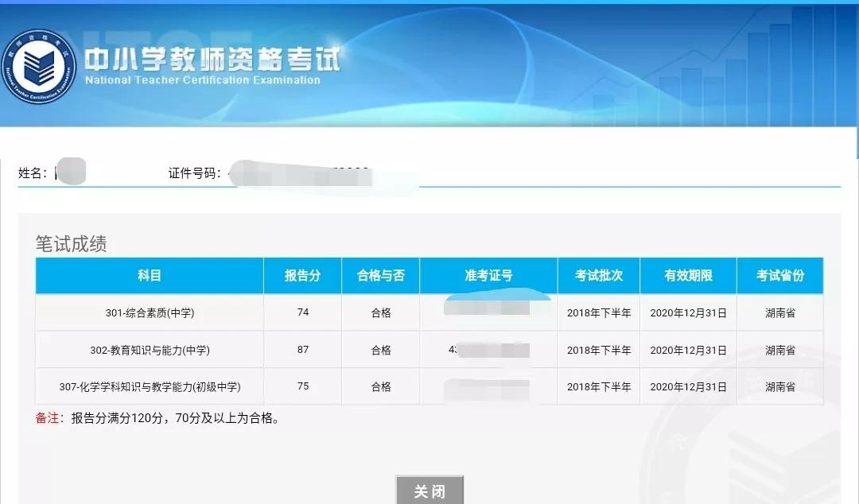Click the 关闭 button

[429, 490]
